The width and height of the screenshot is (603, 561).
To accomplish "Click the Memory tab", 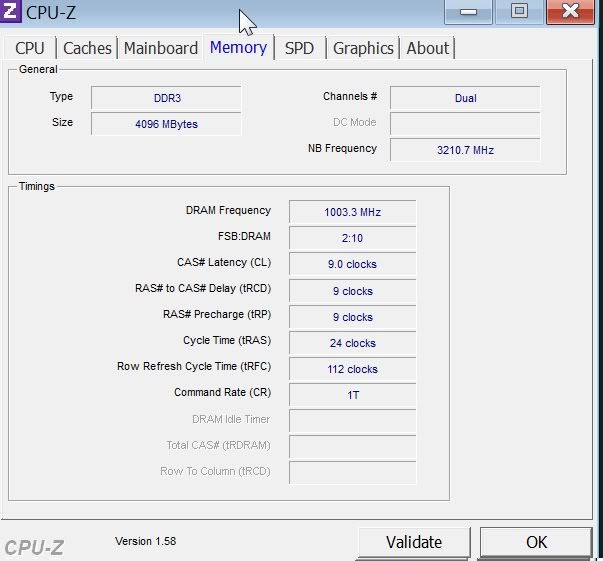I will pos(238,47).
